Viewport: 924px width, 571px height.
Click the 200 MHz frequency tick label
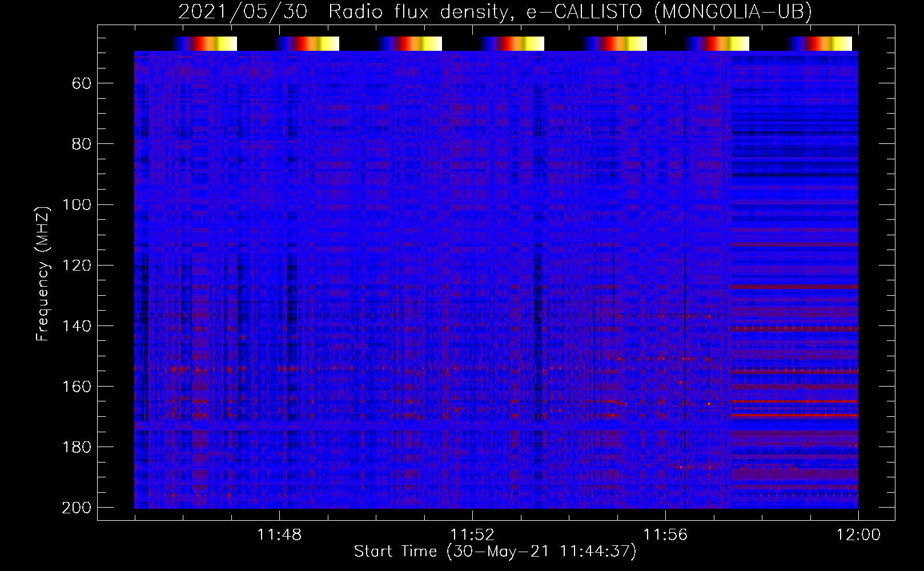77,508
